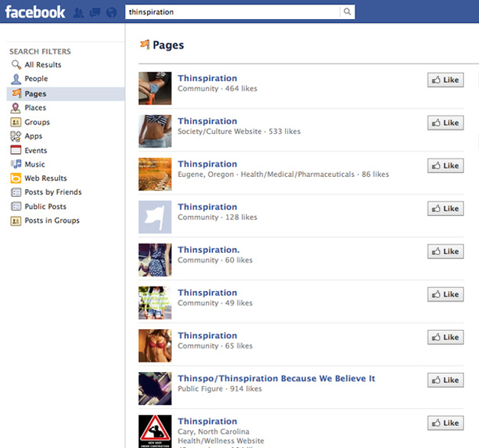The image size is (479, 448).
Task: Click the Posts by Friends icon
Action: [x=16, y=192]
